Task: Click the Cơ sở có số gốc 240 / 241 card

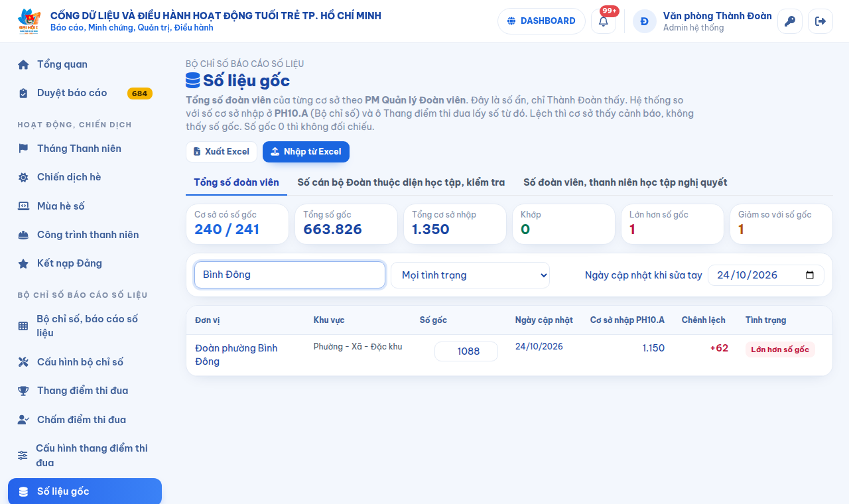Action: (x=237, y=224)
